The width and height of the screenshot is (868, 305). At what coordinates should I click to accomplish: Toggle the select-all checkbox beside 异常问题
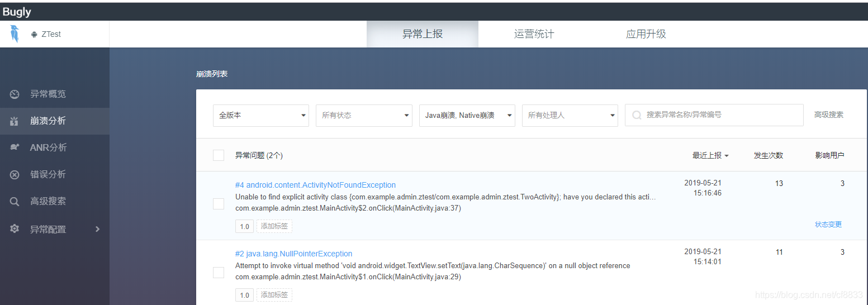pos(219,155)
